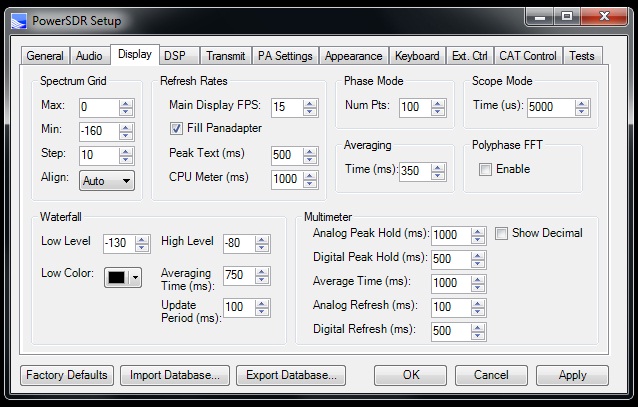Switch to the Audio tab
Viewport: 638px width, 407px height.
tap(89, 56)
